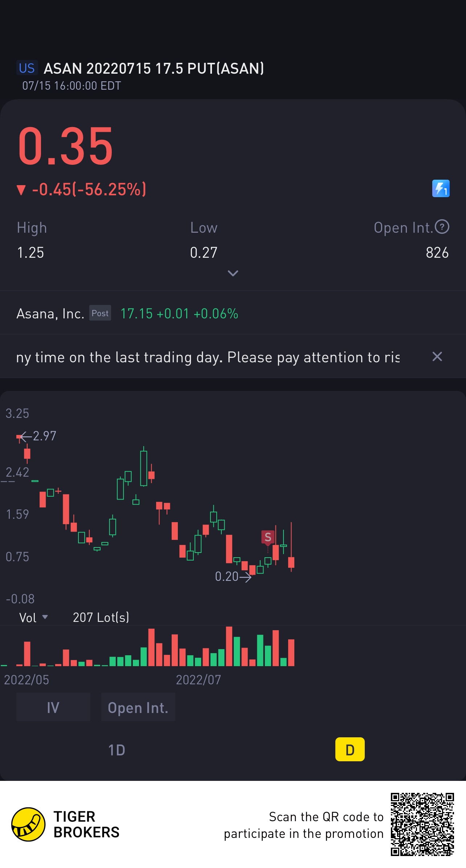Tap the Tiger Brokers logo
This screenshot has width=466, height=868.
pos(28,824)
